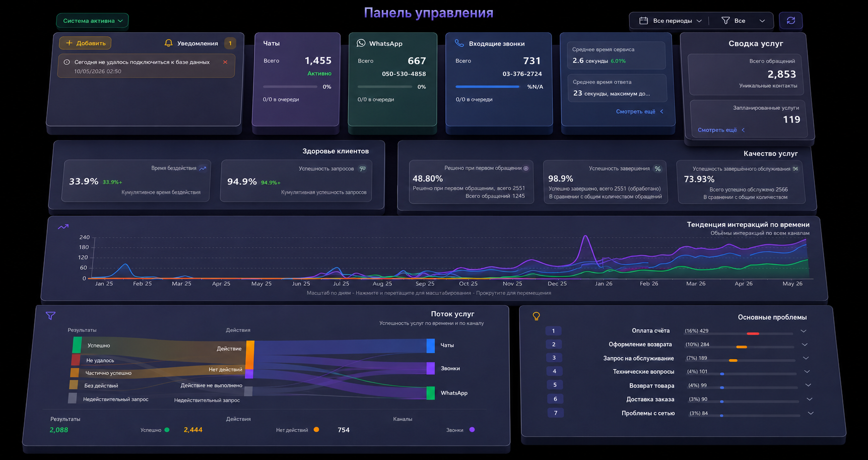This screenshot has width=868, height=460.
Task: Click the alert icon in the database notification
Action: pos(66,62)
